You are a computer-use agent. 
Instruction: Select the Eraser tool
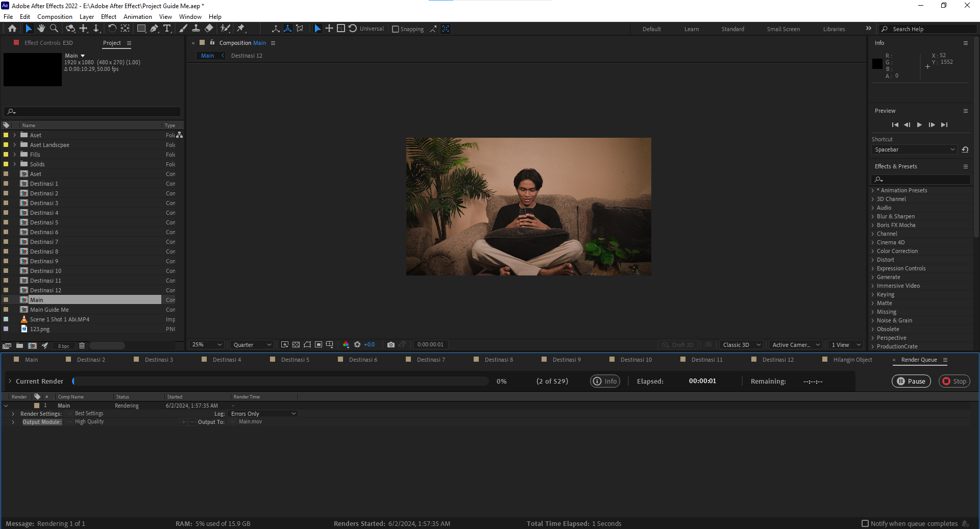(x=209, y=29)
